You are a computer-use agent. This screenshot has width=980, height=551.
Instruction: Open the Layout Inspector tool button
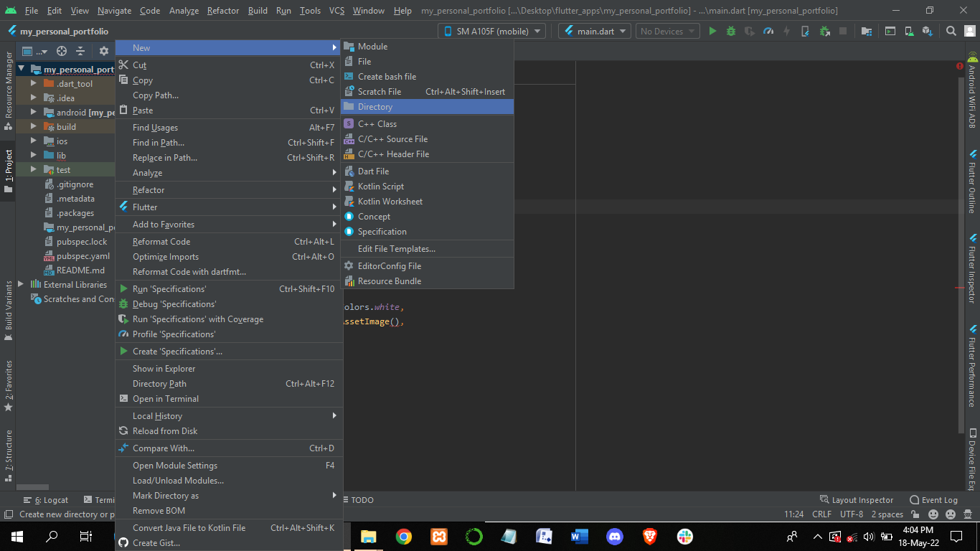[x=857, y=500]
